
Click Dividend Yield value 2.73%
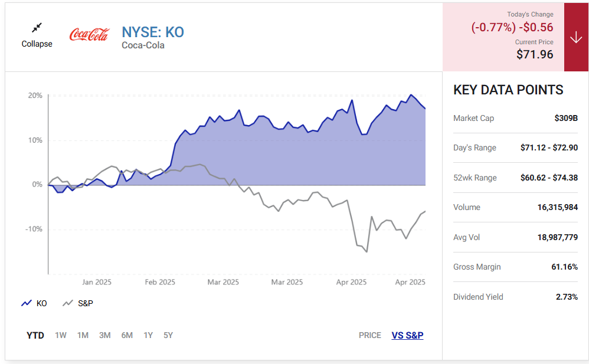(x=567, y=297)
